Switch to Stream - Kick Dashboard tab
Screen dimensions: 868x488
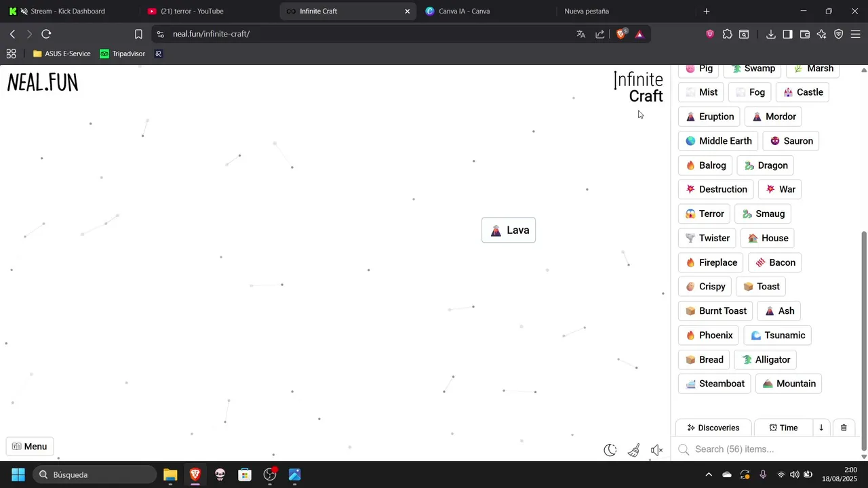tap(68, 11)
